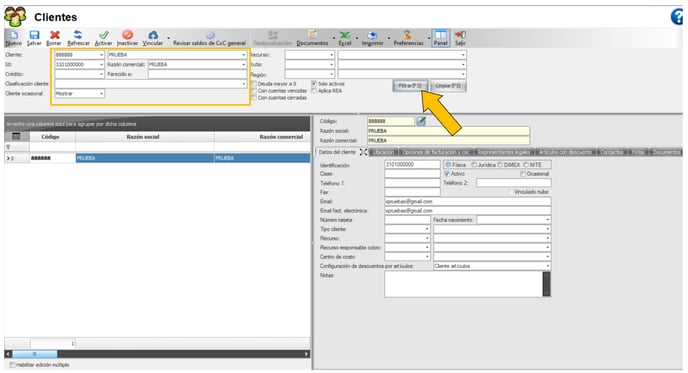688x373 pixels.
Task: Enable Habilitar edición múltiple checkbox
Action: (x=12, y=365)
